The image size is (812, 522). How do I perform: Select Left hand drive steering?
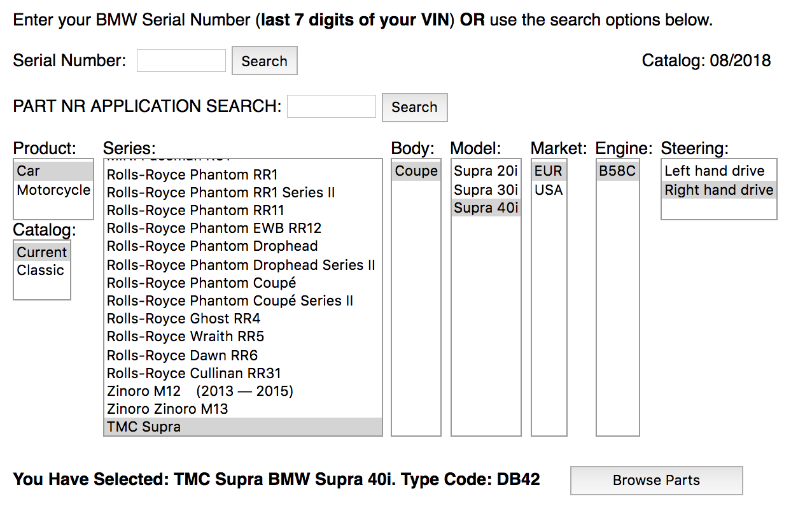pyautogui.click(x=714, y=171)
